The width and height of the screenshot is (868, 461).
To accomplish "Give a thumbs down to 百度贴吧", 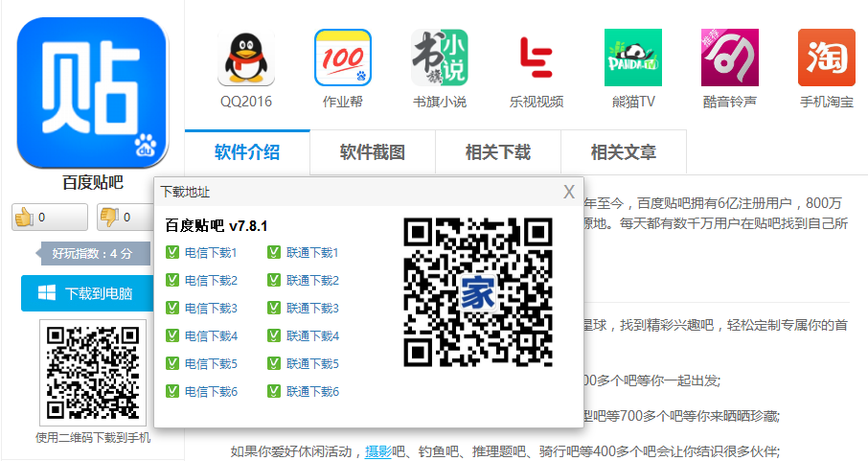I will tap(126, 217).
